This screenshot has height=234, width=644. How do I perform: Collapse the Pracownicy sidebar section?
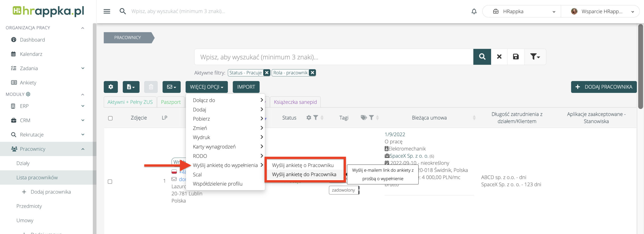83,149
